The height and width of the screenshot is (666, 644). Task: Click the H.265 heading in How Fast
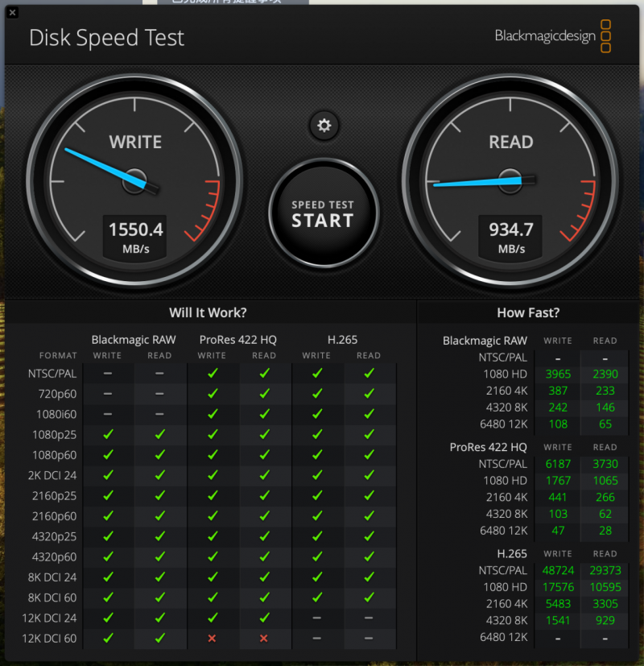pos(512,554)
